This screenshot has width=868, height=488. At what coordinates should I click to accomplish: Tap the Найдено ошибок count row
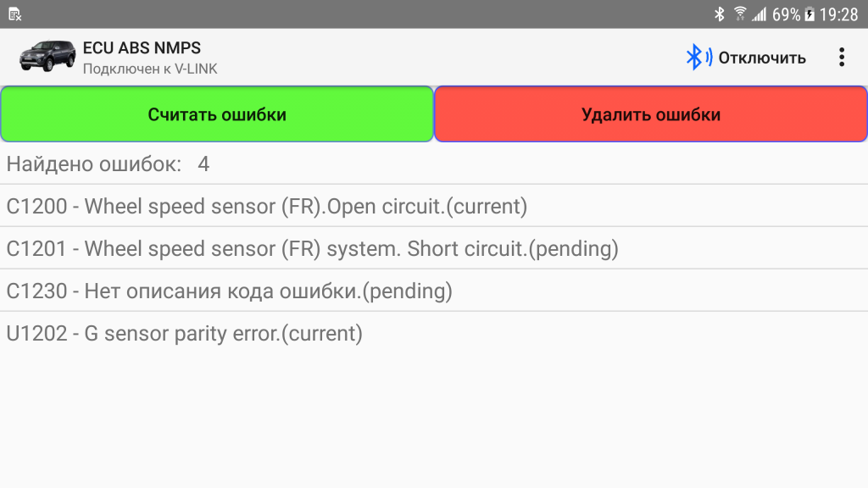click(x=108, y=164)
